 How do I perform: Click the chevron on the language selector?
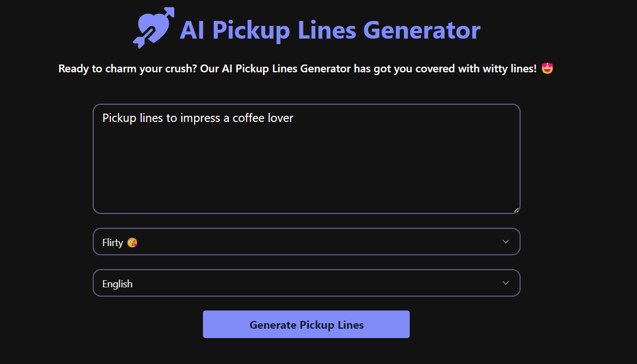click(505, 282)
